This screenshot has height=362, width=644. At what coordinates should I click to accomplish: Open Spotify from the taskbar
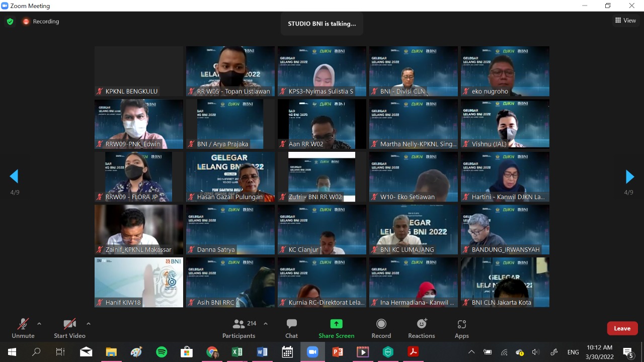point(162,352)
